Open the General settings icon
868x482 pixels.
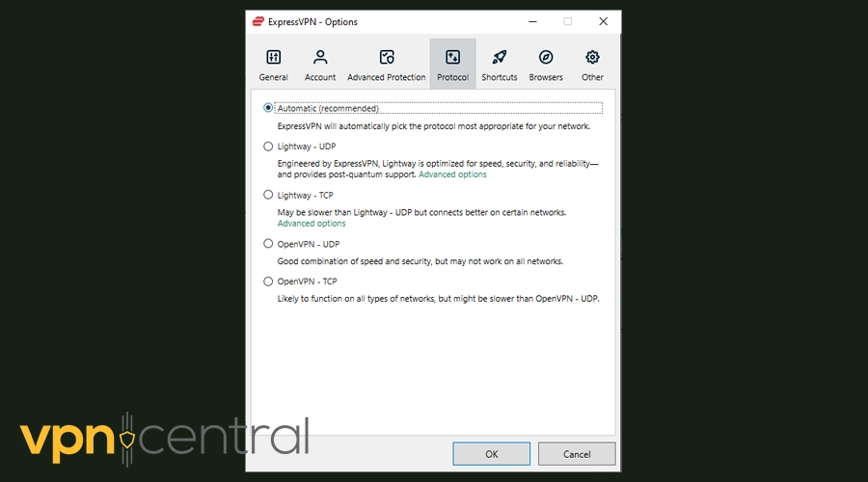click(x=273, y=58)
